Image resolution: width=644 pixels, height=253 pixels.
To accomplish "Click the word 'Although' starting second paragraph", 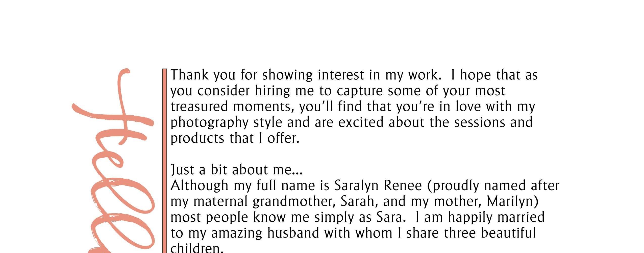I will (199, 186).
